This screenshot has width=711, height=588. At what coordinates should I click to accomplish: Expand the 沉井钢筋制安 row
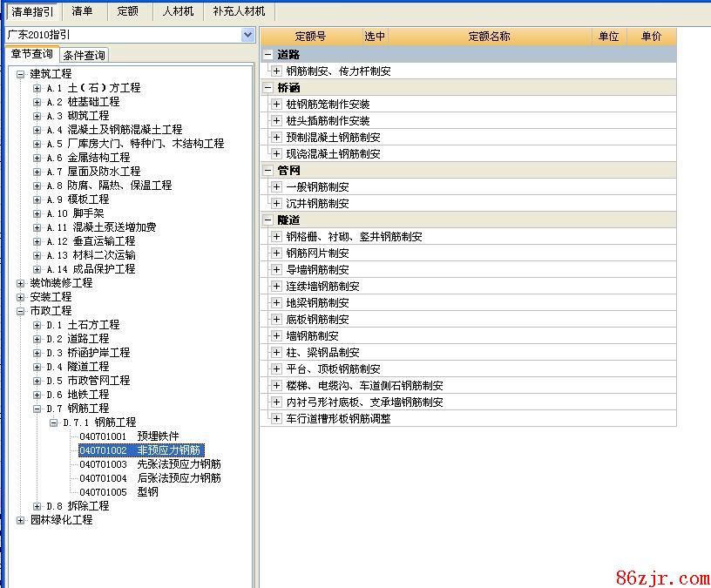coord(276,204)
